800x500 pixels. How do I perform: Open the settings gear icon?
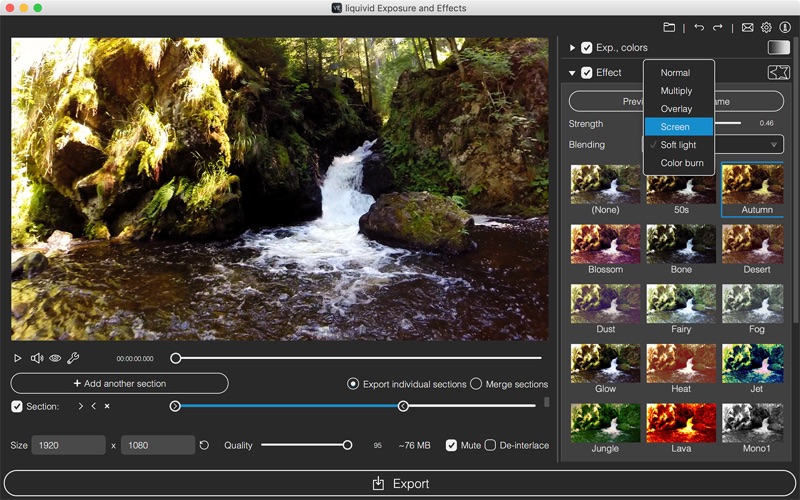(766, 27)
